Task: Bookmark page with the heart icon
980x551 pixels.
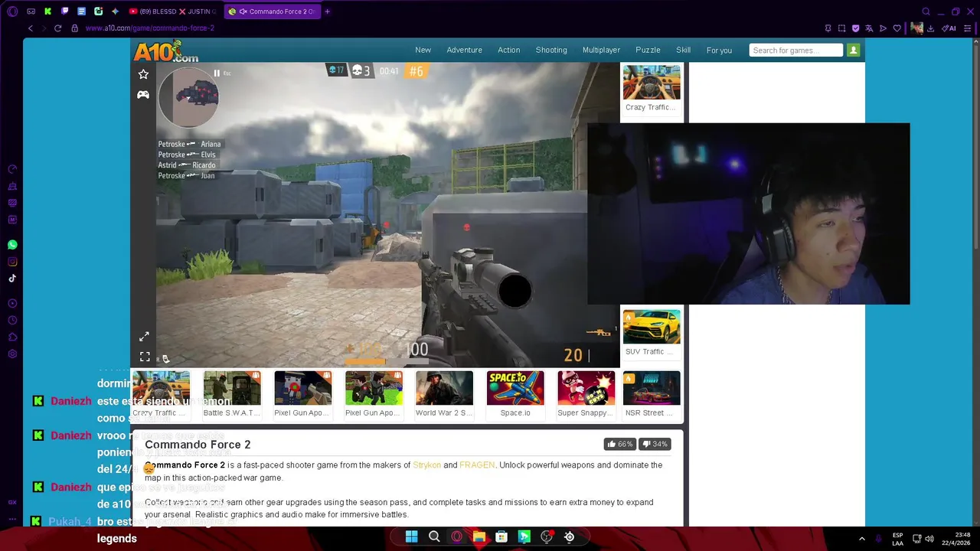Action: click(897, 28)
